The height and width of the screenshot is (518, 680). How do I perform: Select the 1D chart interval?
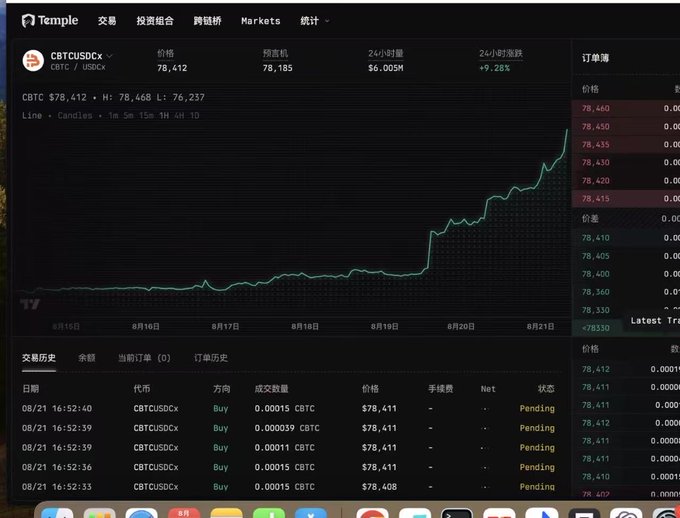[x=194, y=115]
